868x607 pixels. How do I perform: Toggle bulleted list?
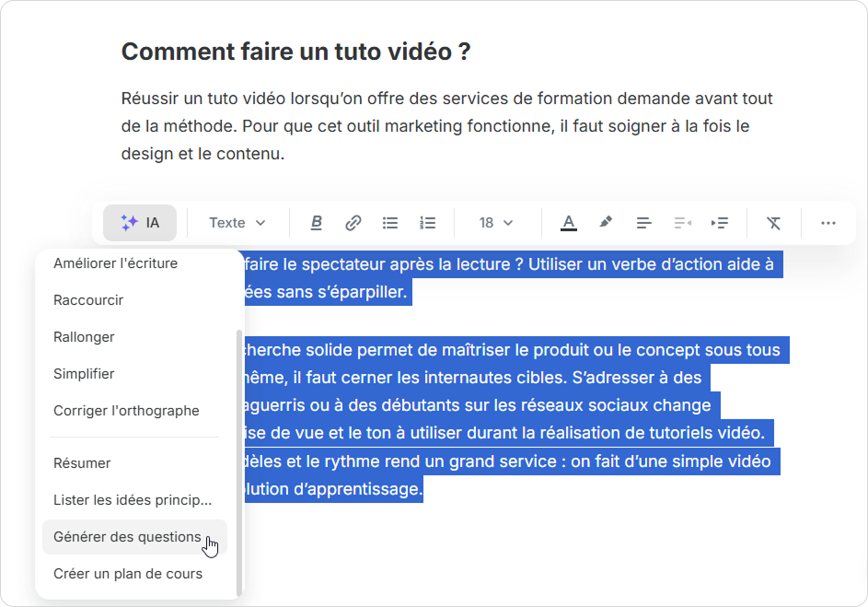tap(390, 223)
